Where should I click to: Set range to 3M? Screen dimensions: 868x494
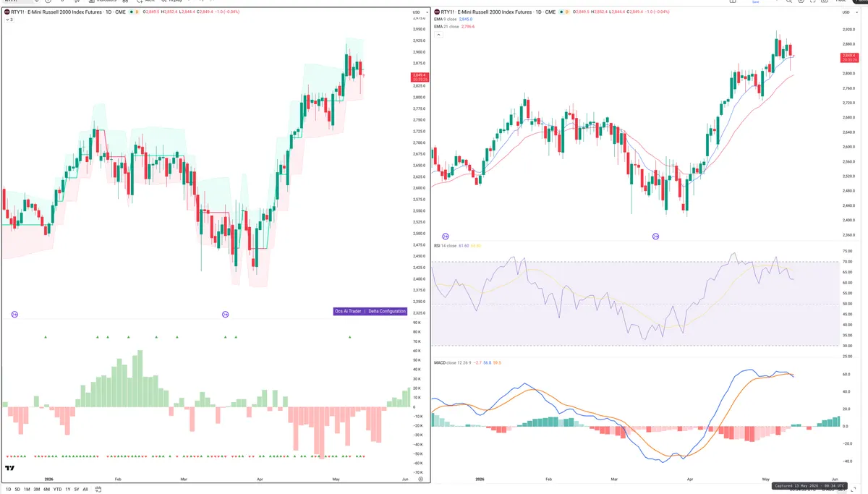click(37, 489)
